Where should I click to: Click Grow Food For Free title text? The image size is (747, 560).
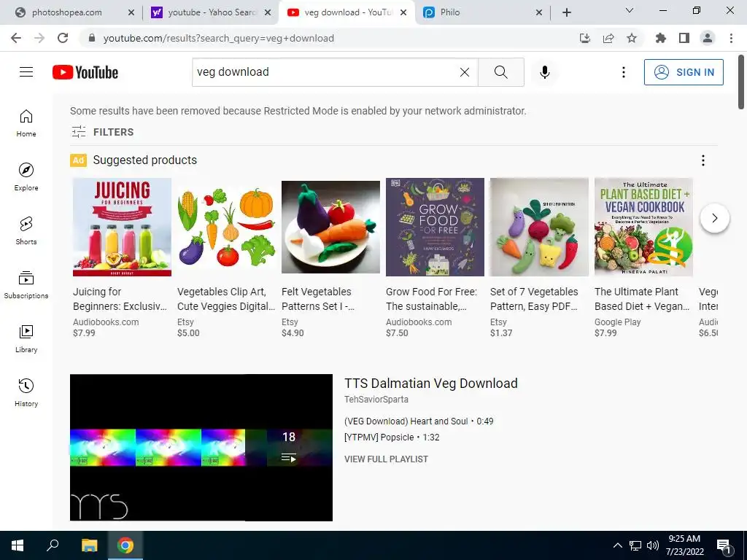[431, 299]
